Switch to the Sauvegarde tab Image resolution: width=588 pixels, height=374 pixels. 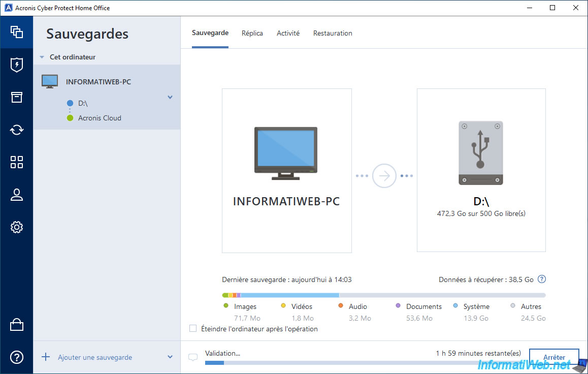coord(210,33)
